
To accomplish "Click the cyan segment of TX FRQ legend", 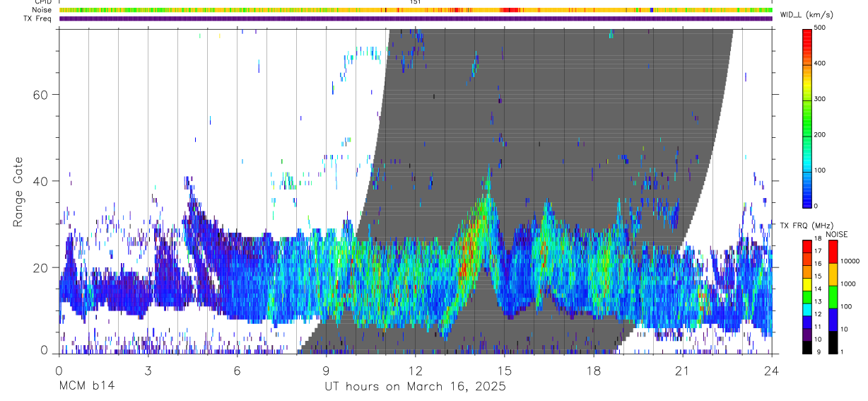I will [808, 309].
